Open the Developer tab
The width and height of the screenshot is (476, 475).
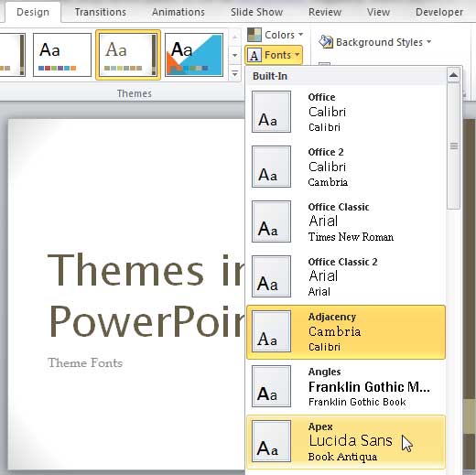[439, 12]
